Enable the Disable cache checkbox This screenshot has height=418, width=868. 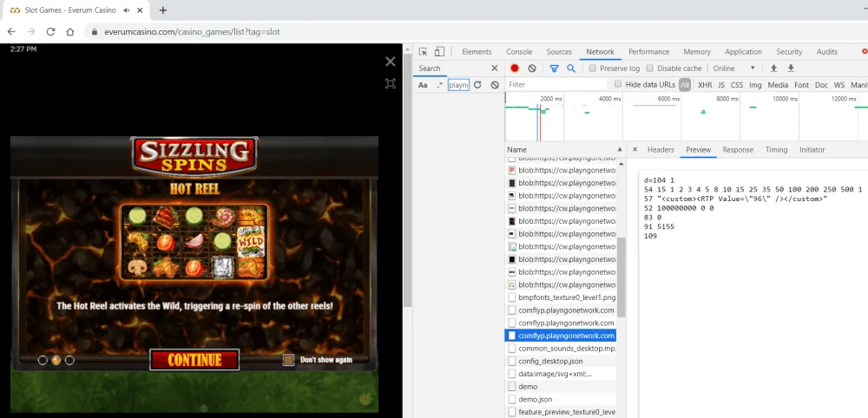point(650,69)
